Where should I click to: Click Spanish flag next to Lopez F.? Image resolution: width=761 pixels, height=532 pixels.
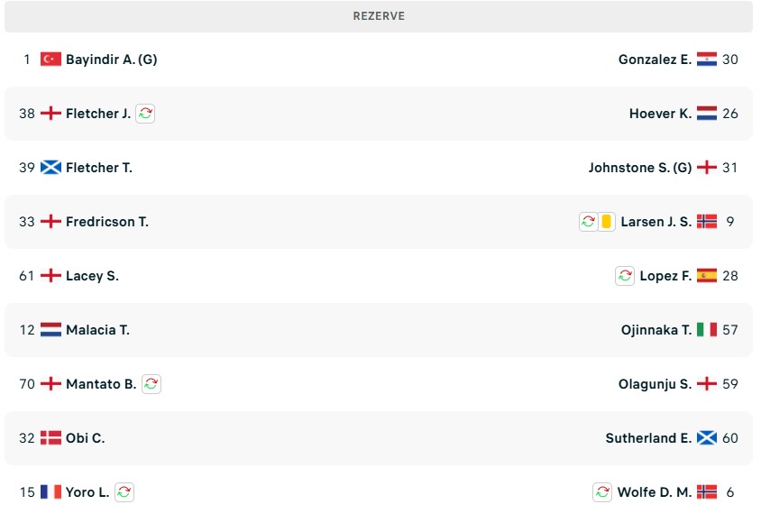tap(707, 276)
